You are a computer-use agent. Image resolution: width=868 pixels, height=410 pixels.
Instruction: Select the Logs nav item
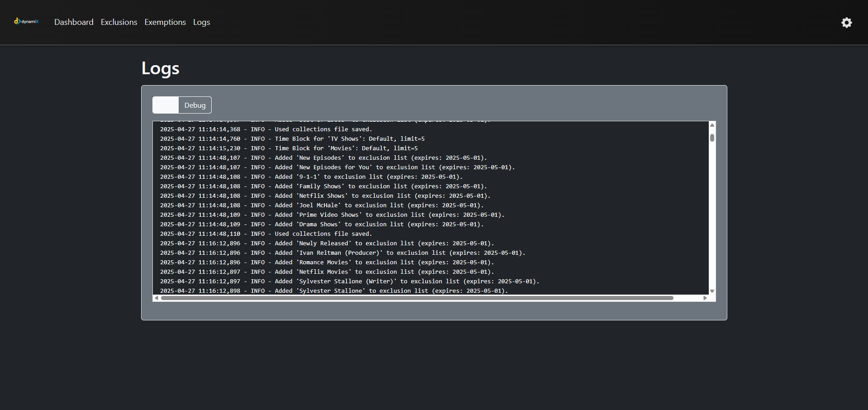(x=202, y=22)
